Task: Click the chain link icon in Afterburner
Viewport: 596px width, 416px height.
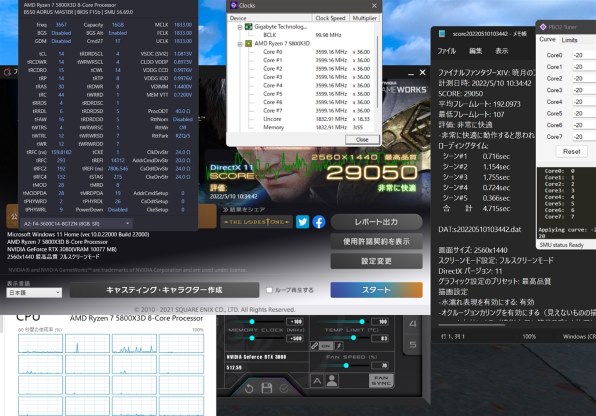Action: tap(314, 346)
